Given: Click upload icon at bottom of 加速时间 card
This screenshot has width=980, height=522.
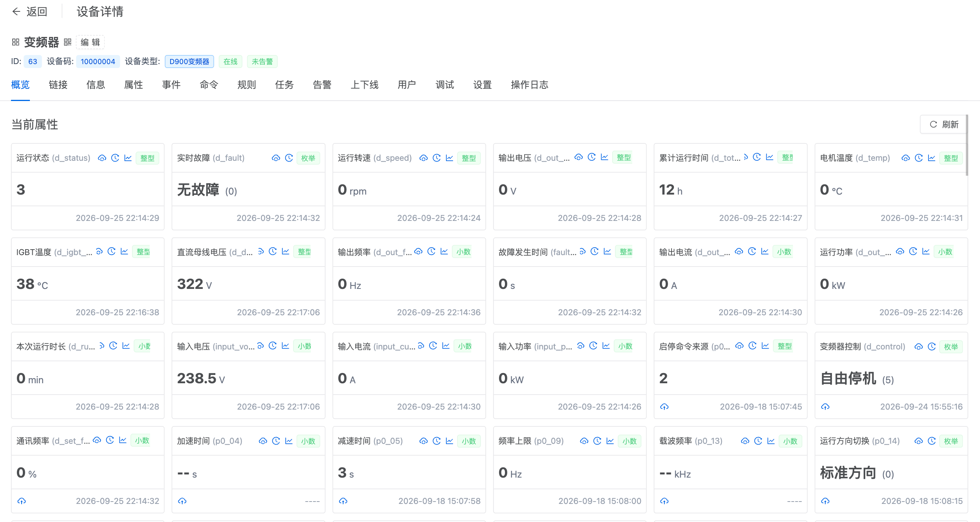Looking at the screenshot, I should (182, 501).
